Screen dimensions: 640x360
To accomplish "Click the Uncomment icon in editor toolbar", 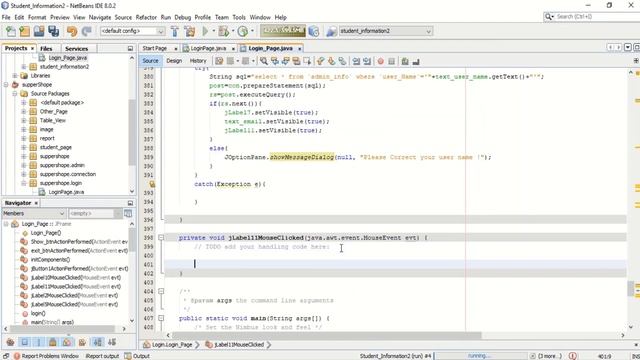I will 416,61.
